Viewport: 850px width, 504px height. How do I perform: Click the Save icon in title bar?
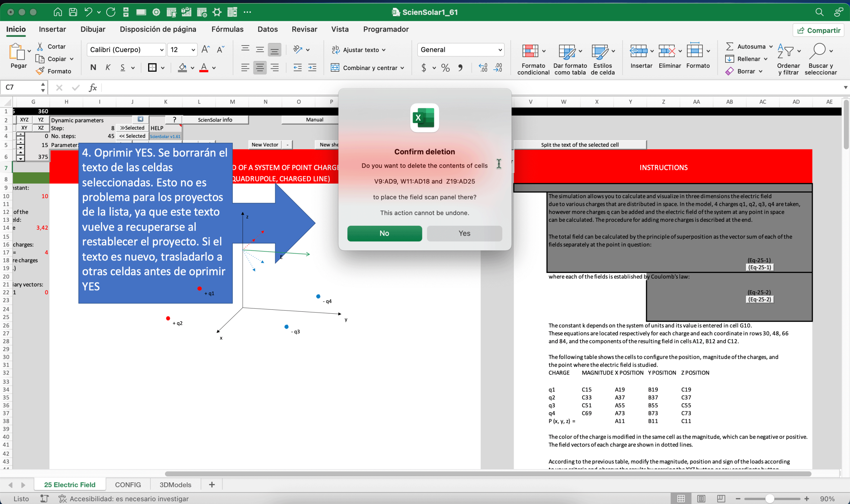tap(73, 12)
